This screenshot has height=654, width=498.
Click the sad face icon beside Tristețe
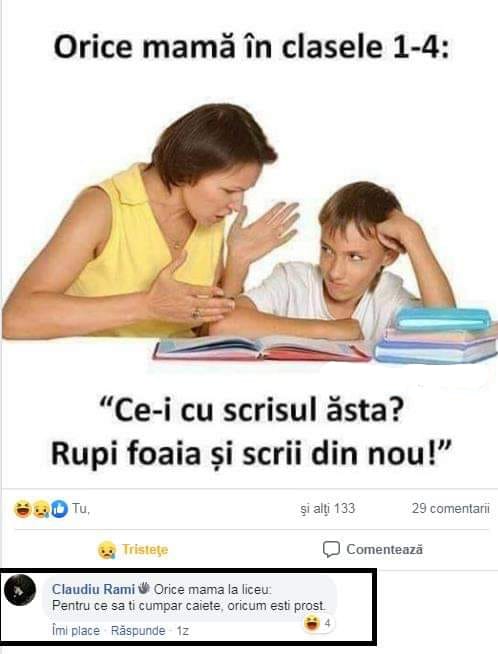(x=107, y=550)
